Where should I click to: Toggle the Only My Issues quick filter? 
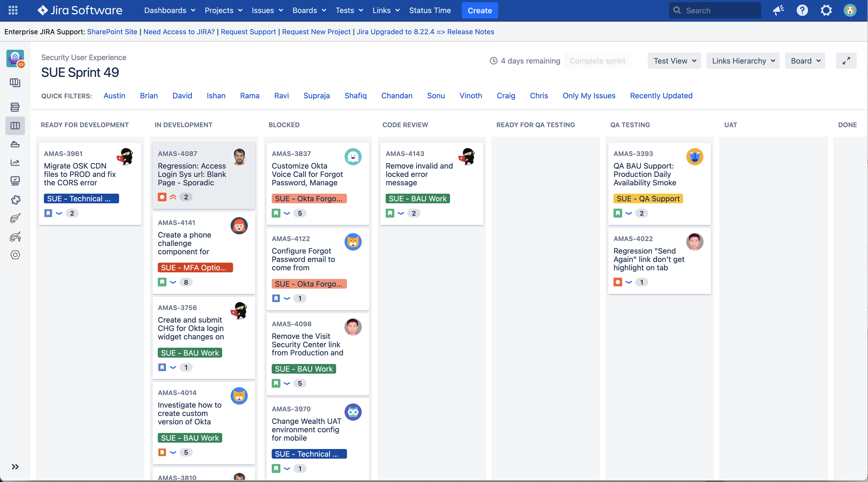pyautogui.click(x=589, y=96)
